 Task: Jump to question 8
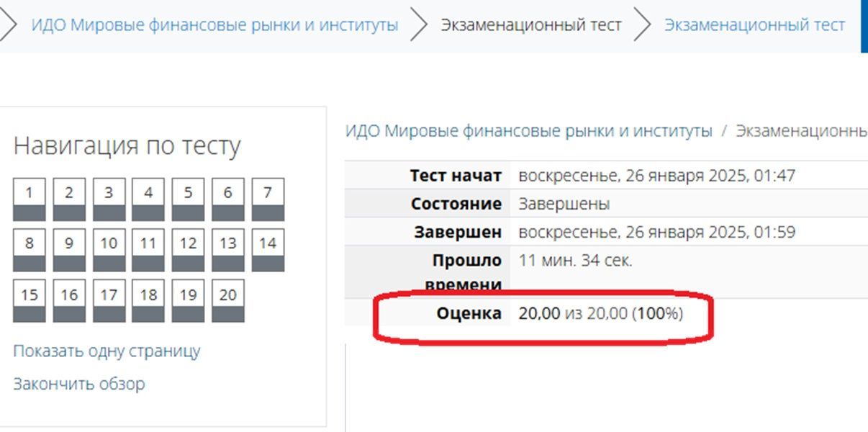tap(30, 251)
